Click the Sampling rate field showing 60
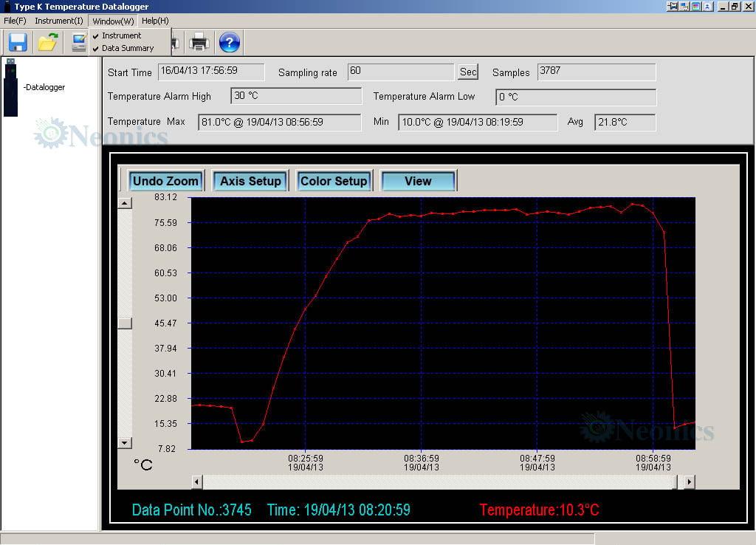The width and height of the screenshot is (756, 545). (x=401, y=72)
